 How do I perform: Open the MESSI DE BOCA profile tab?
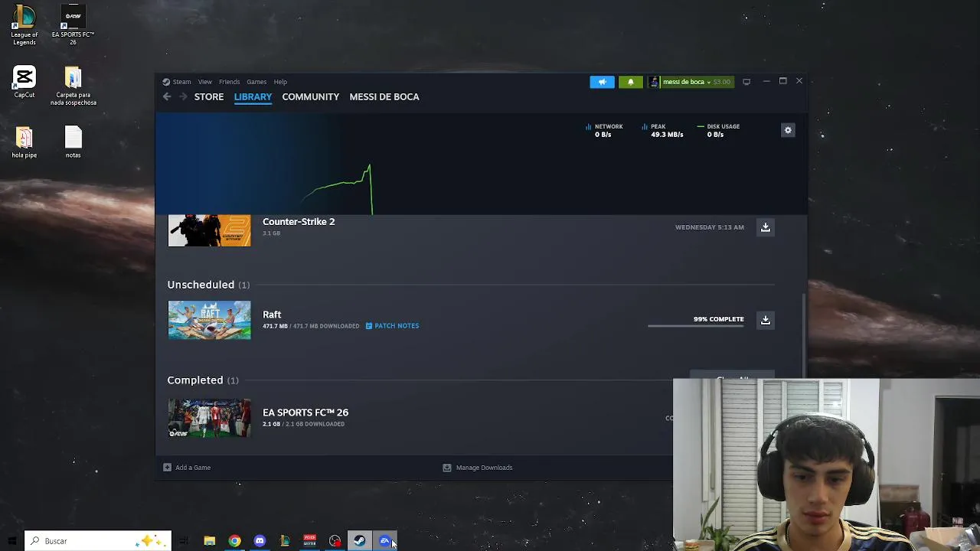[x=384, y=96]
